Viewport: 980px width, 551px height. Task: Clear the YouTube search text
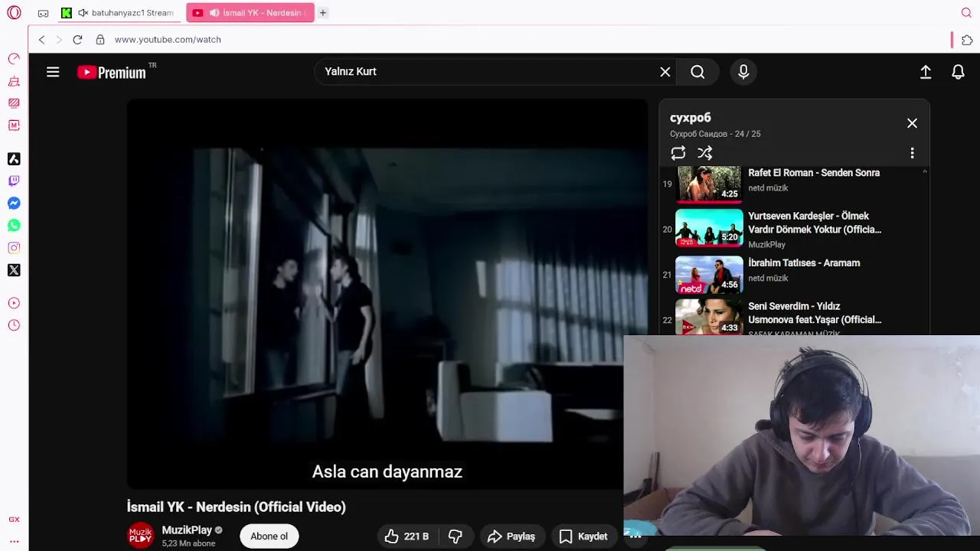pyautogui.click(x=665, y=72)
